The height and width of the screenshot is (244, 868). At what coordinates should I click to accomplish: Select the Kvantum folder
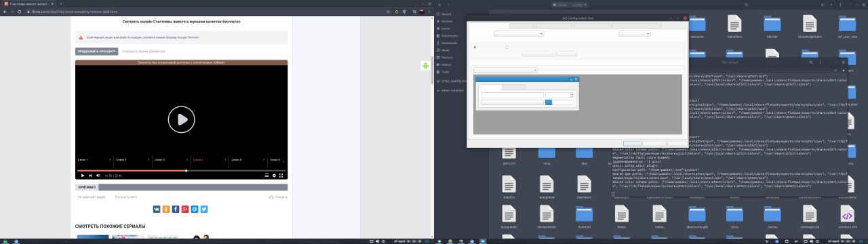tap(585, 216)
